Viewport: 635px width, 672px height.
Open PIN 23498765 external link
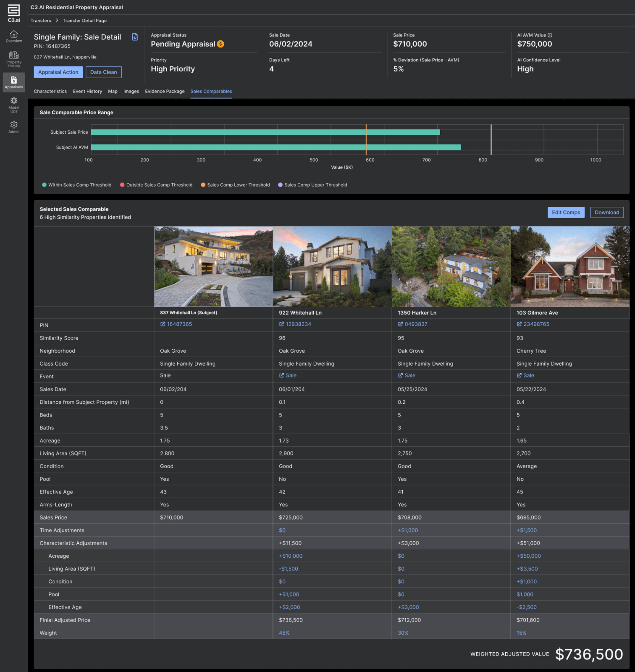tap(533, 324)
